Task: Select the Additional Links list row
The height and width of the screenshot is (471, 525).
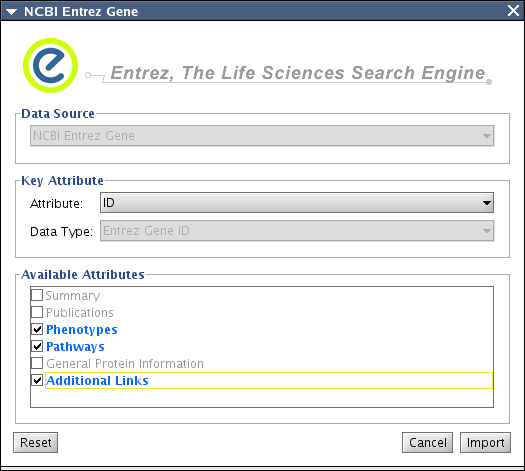Action: 262,381
